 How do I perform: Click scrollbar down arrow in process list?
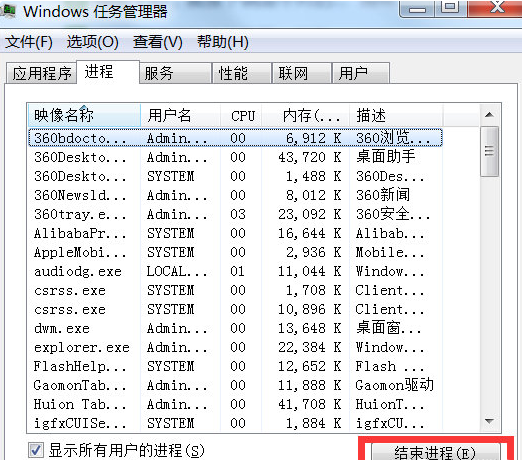click(x=489, y=421)
